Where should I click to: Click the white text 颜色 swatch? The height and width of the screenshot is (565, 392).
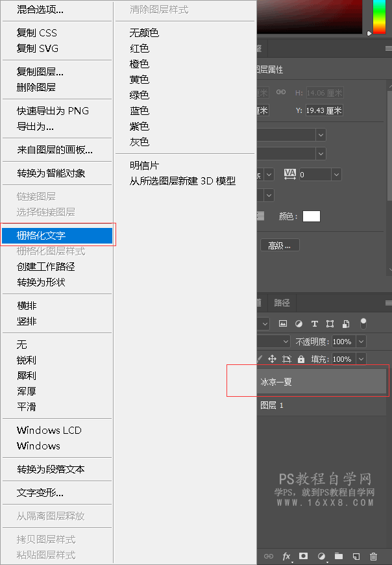[312, 216]
